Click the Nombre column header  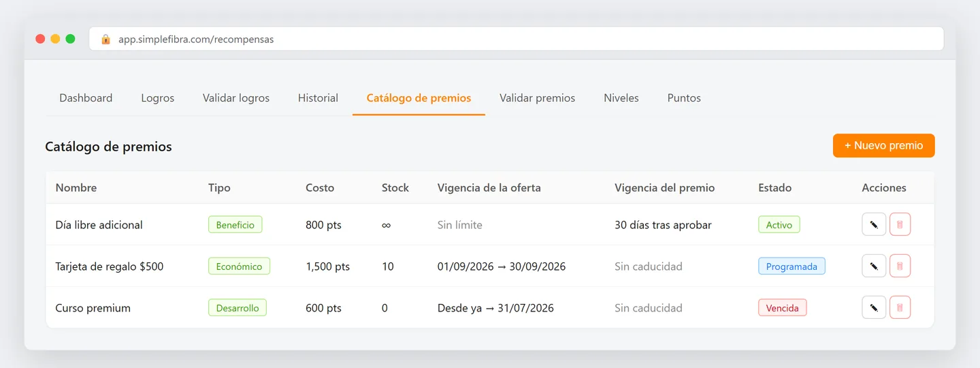coord(76,187)
